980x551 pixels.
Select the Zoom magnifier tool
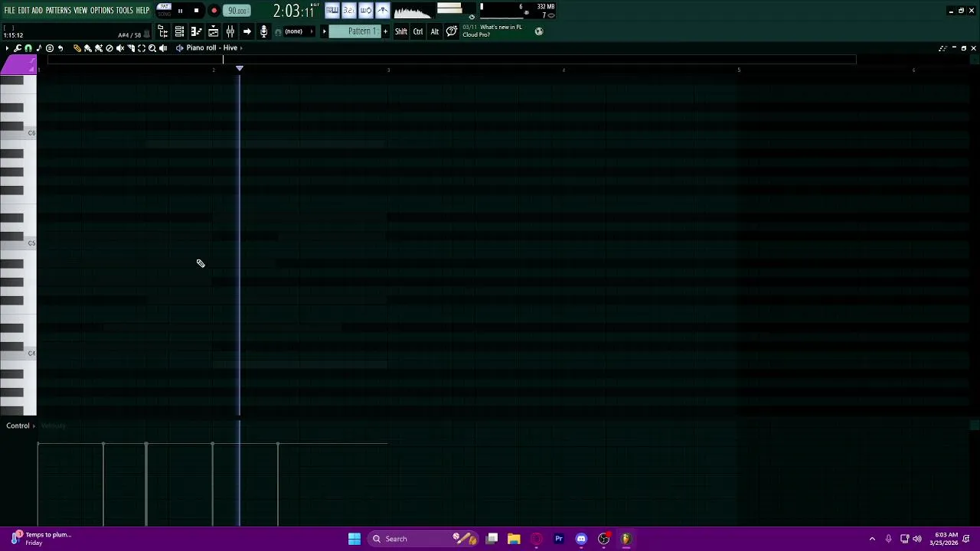tap(152, 48)
